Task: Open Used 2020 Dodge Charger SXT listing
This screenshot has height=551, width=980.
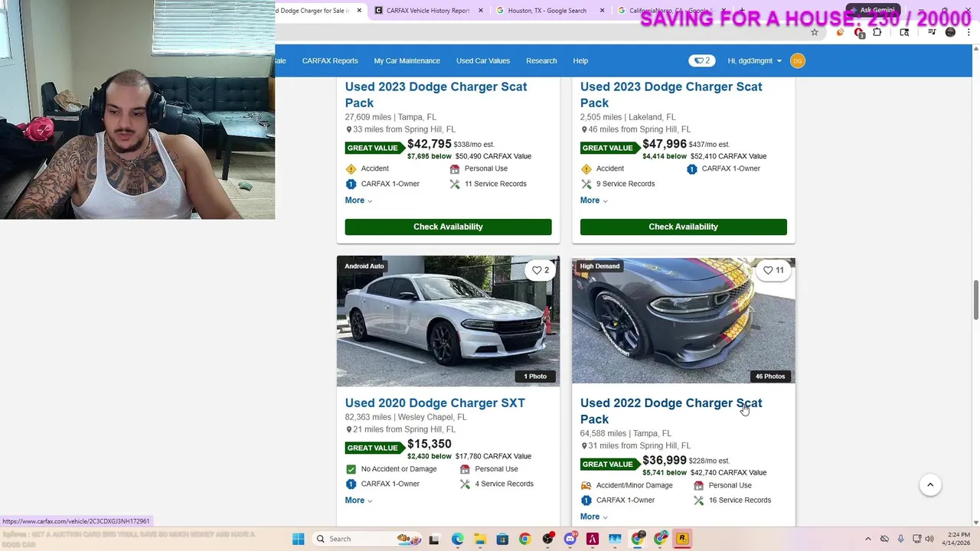Action: click(x=435, y=403)
